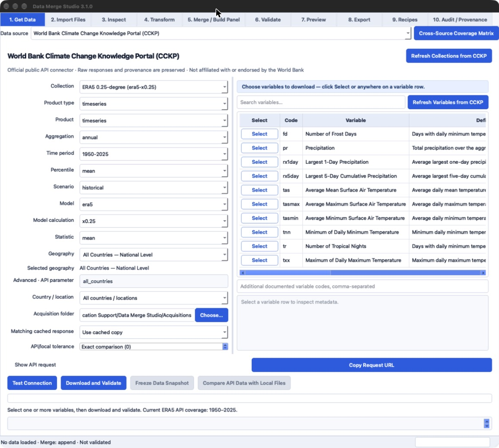Click the table scrollbar right arrow
Image resolution: width=499 pixels, height=448 pixels.
coord(483,273)
